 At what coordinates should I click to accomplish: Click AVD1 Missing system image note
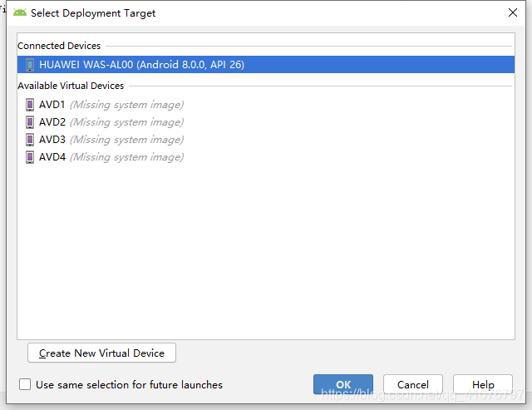(x=127, y=105)
